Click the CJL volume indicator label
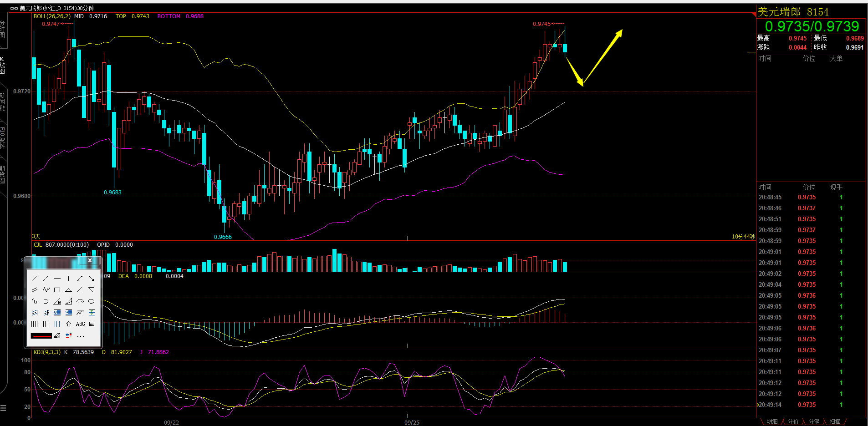The height and width of the screenshot is (426, 868). click(x=38, y=245)
